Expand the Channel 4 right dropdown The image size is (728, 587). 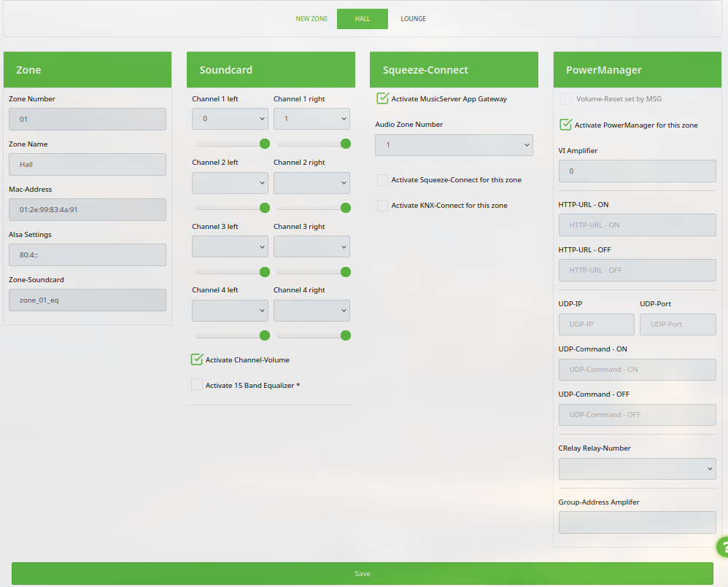tap(311, 311)
